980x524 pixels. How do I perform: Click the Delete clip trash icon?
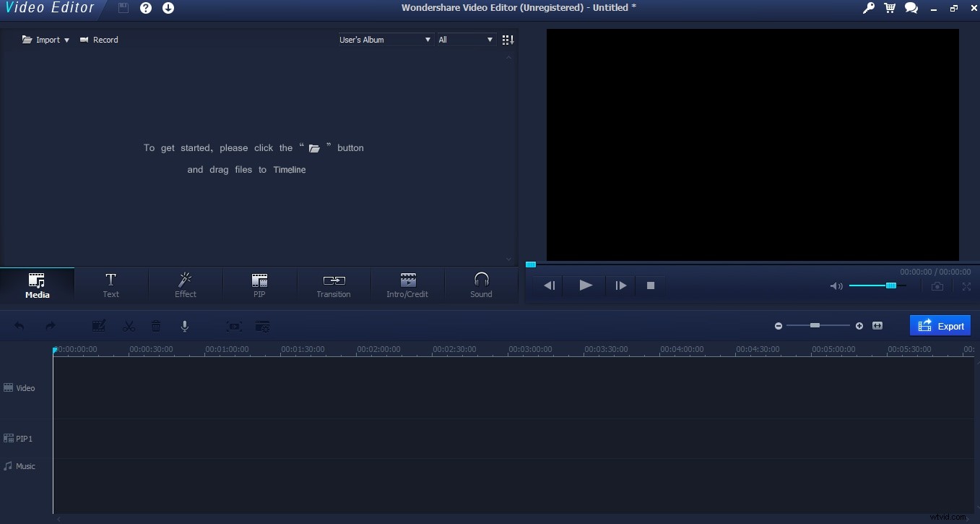(x=156, y=326)
